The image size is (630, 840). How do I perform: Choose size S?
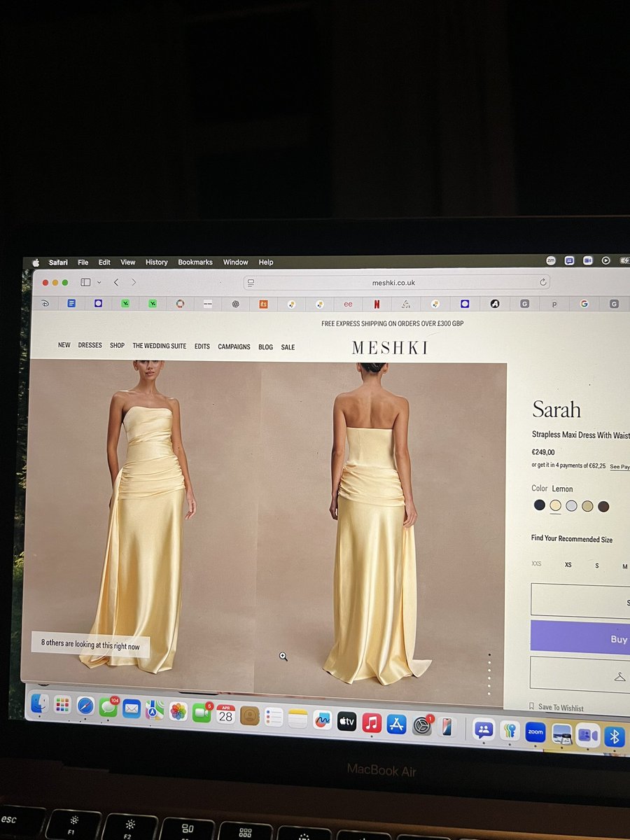(x=597, y=565)
